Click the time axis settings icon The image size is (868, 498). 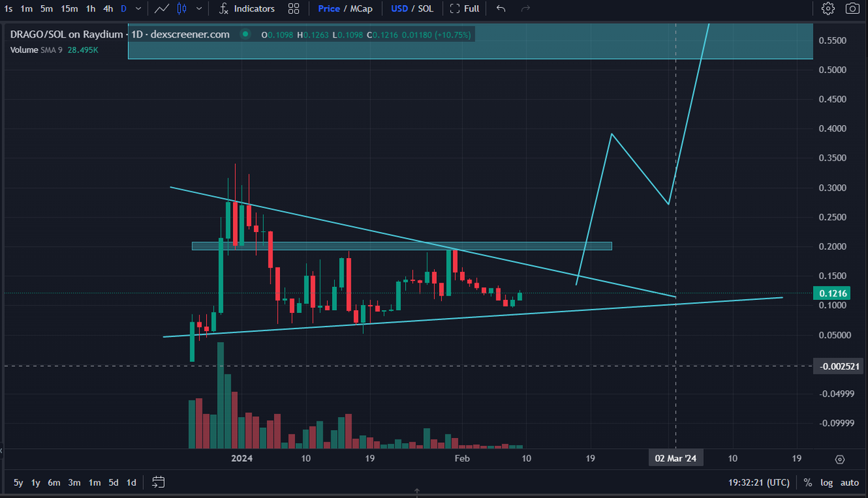840,459
